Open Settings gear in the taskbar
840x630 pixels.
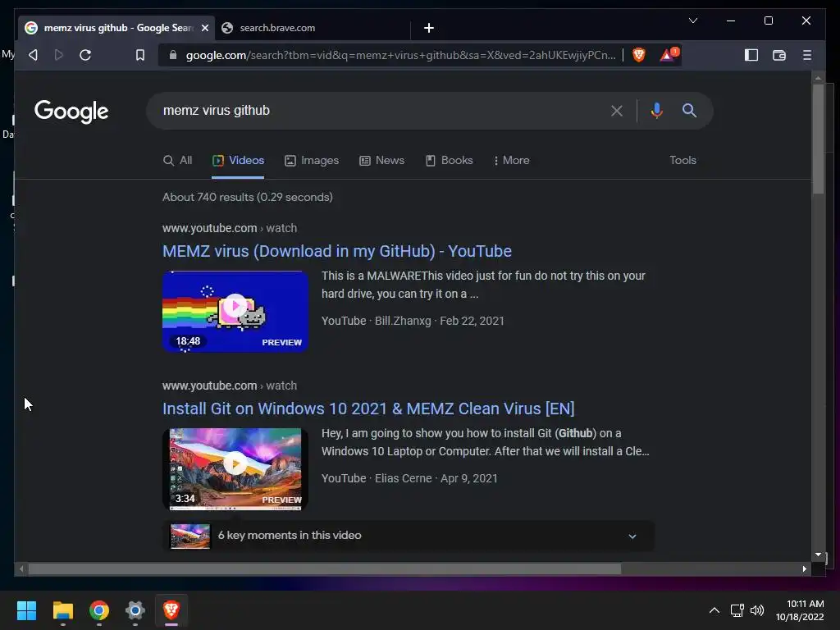click(x=135, y=610)
